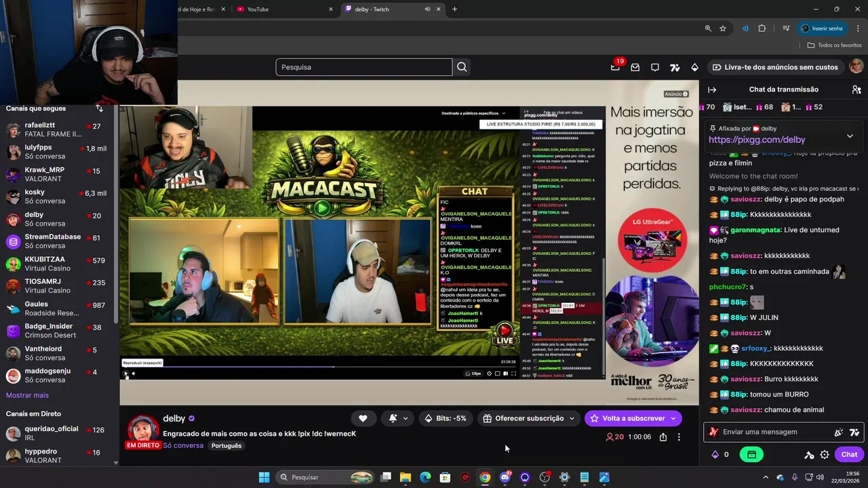Open the user profile avatar menu
Screen dimensions: 868x488
pos(856,66)
